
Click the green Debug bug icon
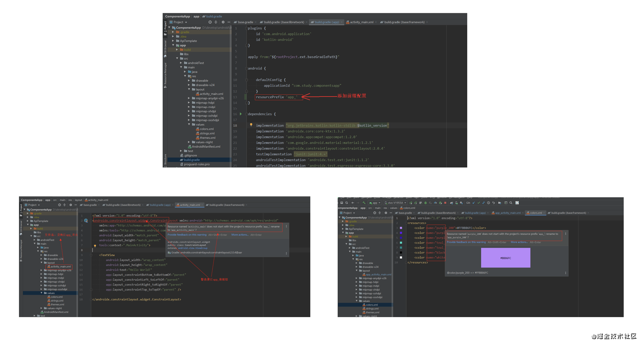click(426, 203)
